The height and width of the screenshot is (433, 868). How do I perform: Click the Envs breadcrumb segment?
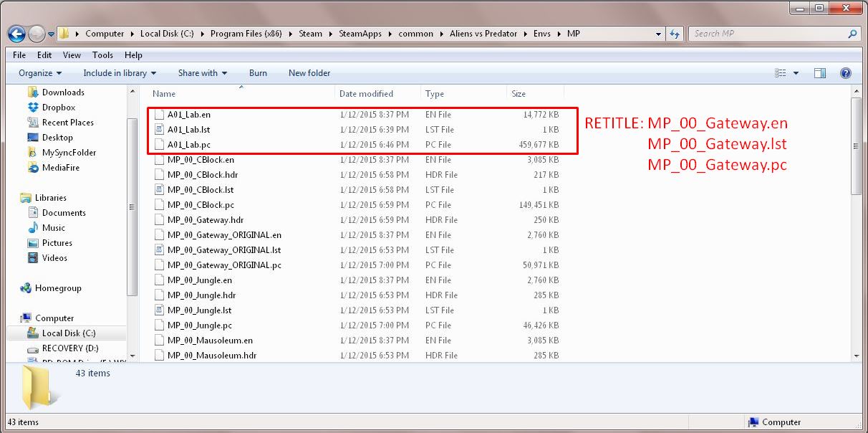pyautogui.click(x=543, y=34)
